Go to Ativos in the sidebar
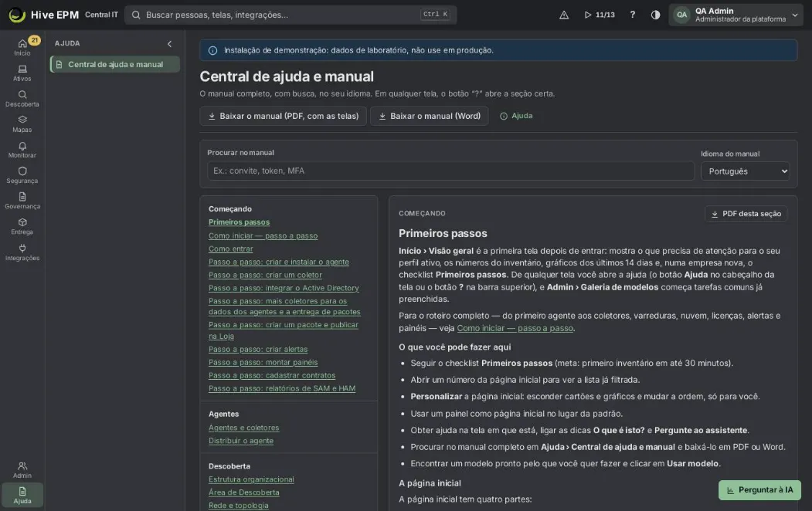812x511 pixels. pyautogui.click(x=22, y=73)
